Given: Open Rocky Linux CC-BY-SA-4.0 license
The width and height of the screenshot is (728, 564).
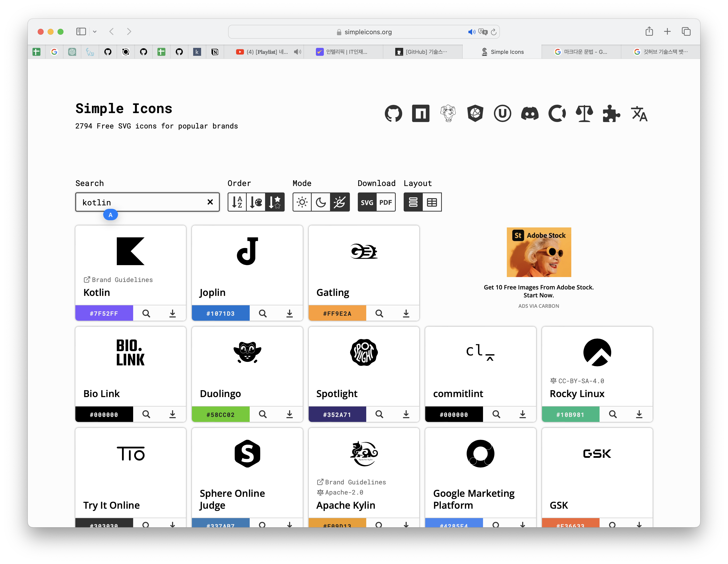Looking at the screenshot, I should [577, 381].
